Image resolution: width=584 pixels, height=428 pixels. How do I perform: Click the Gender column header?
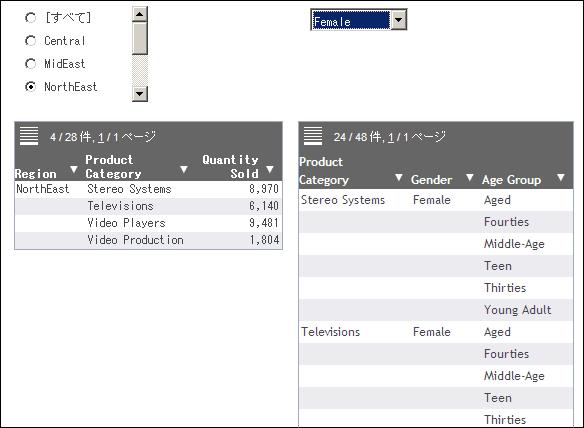(431, 180)
